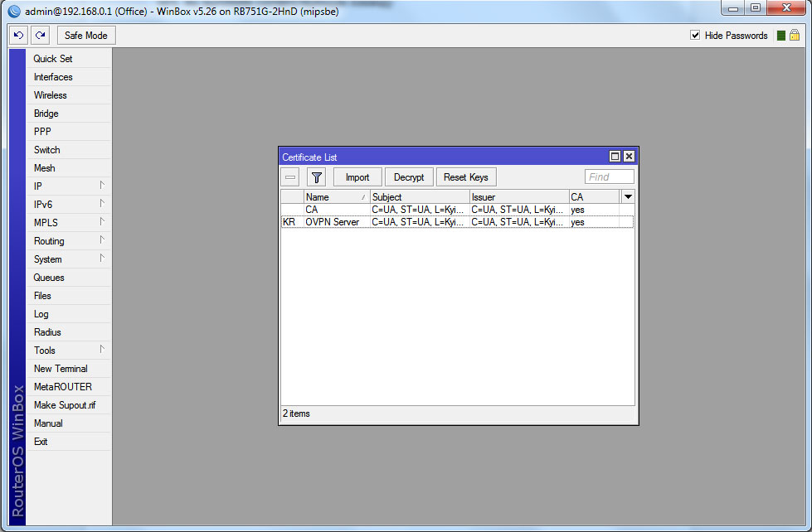Click the remove (minus) icon in Certificate List
Image resolution: width=812 pixels, height=532 pixels.
[x=290, y=177]
